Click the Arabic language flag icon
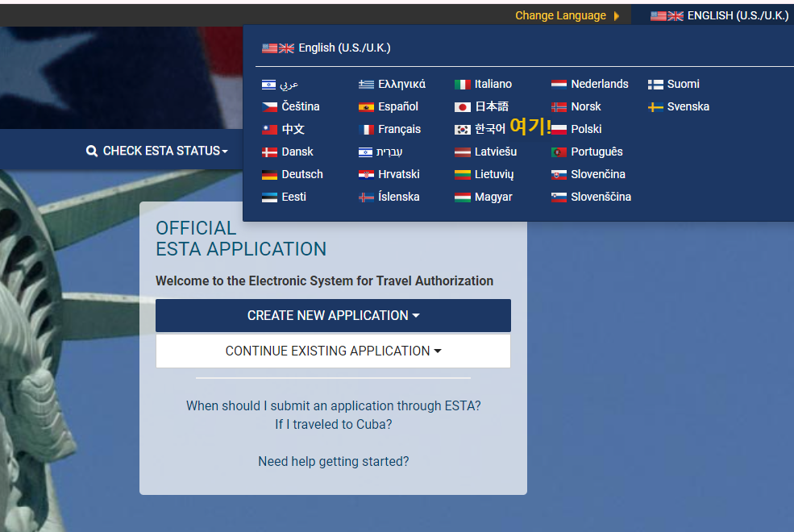794x532 pixels. (x=269, y=85)
